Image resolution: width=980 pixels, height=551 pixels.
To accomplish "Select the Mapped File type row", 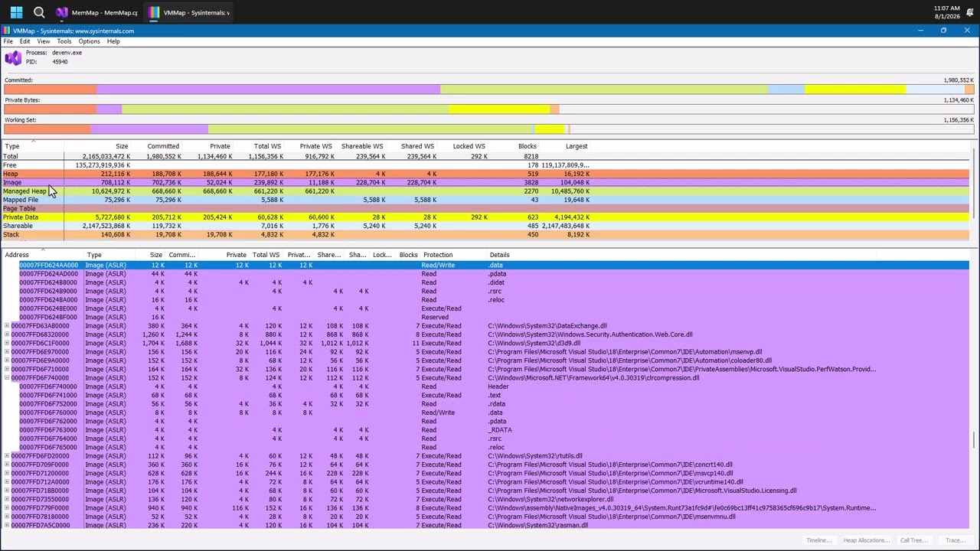I will tap(486, 200).
